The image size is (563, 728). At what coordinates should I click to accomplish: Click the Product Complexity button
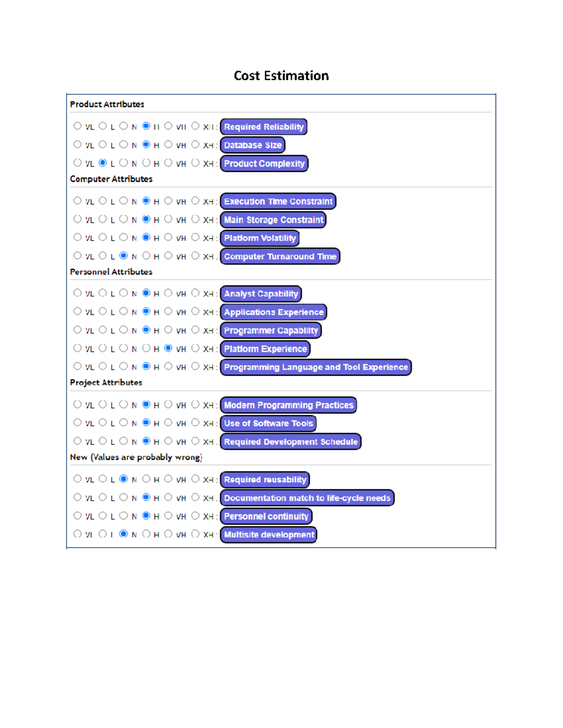[x=264, y=164]
